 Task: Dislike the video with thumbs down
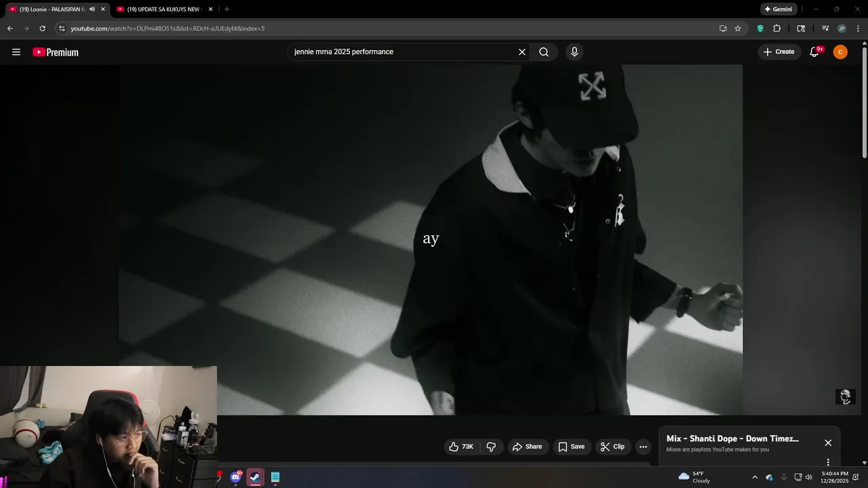(x=491, y=447)
